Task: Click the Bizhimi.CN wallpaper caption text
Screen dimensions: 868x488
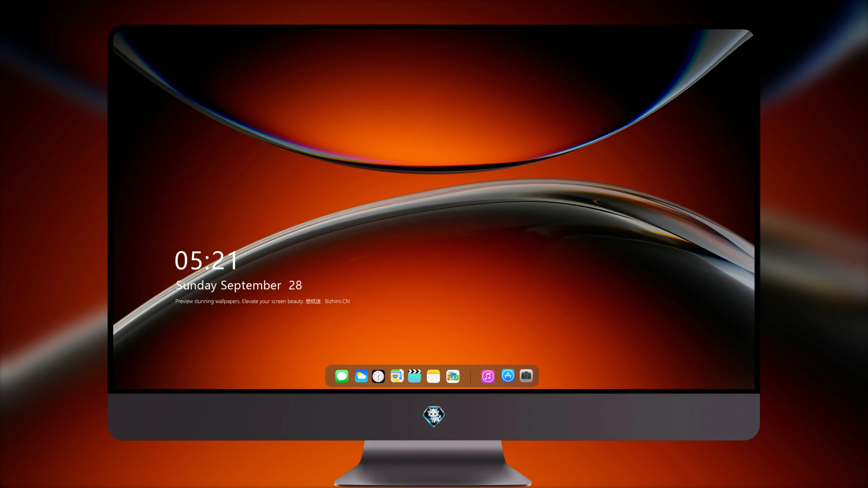Action: pyautogui.click(x=262, y=301)
